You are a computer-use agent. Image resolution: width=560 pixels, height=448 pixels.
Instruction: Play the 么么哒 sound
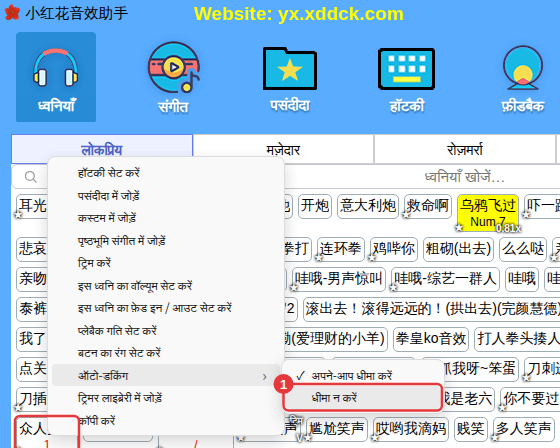coord(523,249)
